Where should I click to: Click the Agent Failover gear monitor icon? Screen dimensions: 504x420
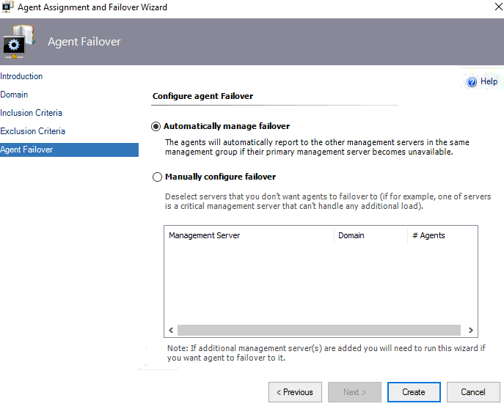[18, 42]
